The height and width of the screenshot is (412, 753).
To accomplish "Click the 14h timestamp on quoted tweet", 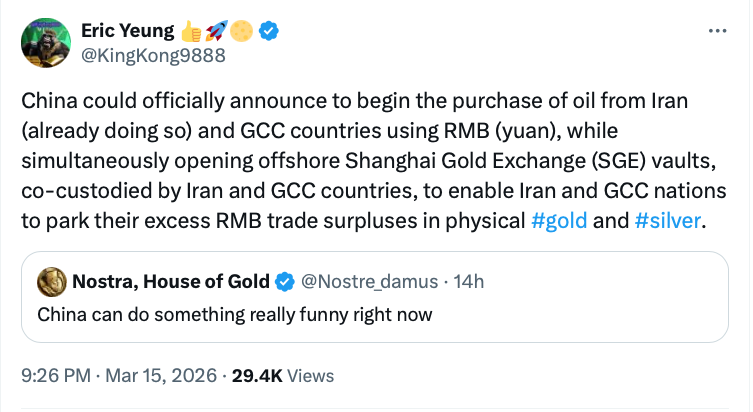I will (469, 281).
